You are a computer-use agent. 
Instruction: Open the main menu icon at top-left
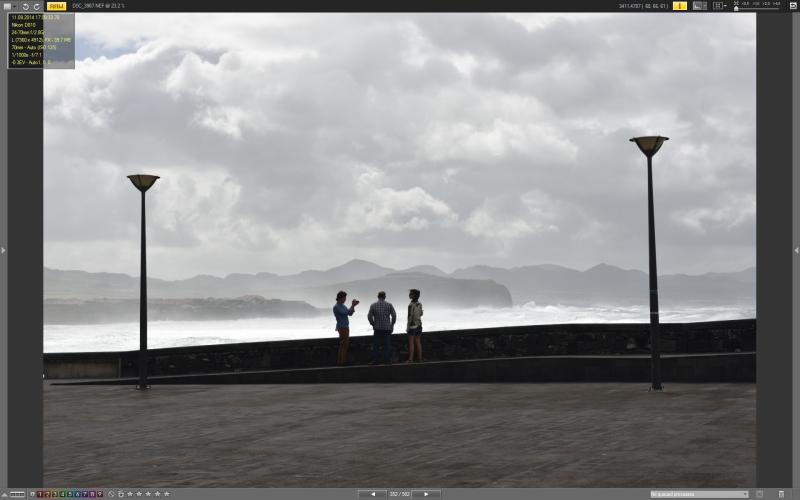tap(7, 6)
